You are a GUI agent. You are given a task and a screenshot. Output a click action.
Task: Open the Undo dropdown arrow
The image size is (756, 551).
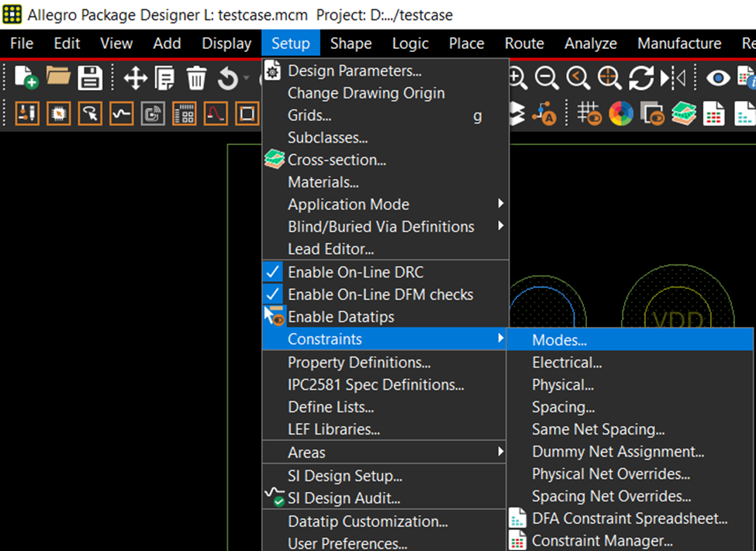click(246, 77)
